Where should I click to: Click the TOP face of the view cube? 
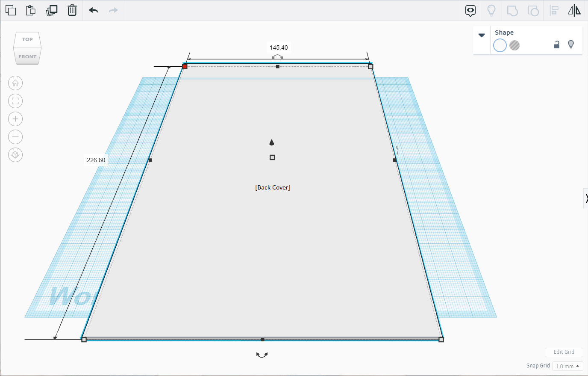(x=27, y=40)
